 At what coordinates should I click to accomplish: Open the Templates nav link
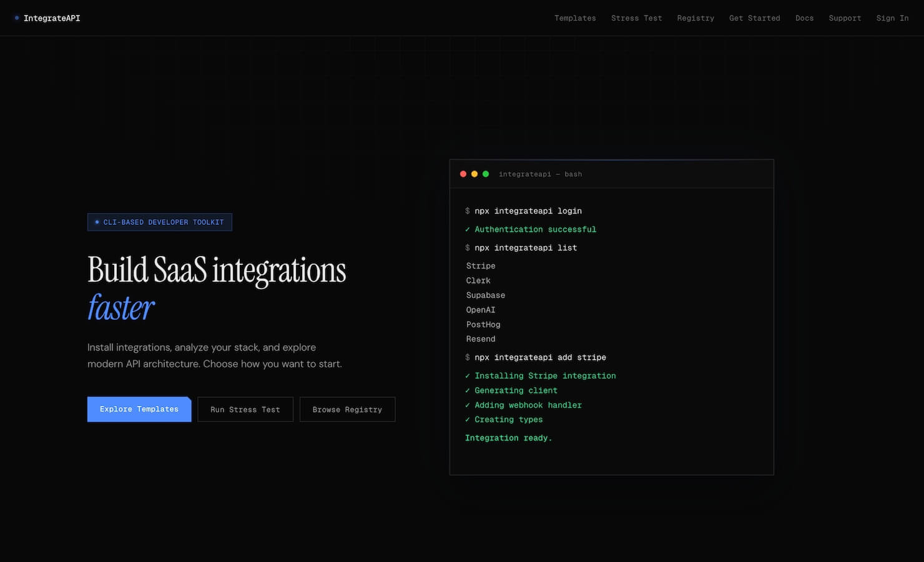(575, 18)
